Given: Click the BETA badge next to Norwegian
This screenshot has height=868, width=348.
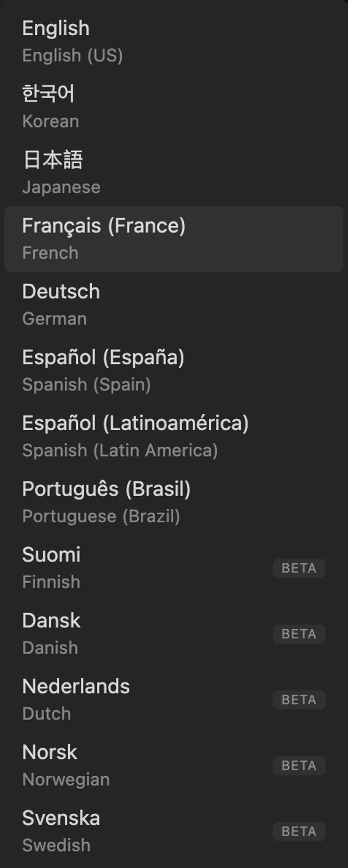Looking at the screenshot, I should [299, 766].
